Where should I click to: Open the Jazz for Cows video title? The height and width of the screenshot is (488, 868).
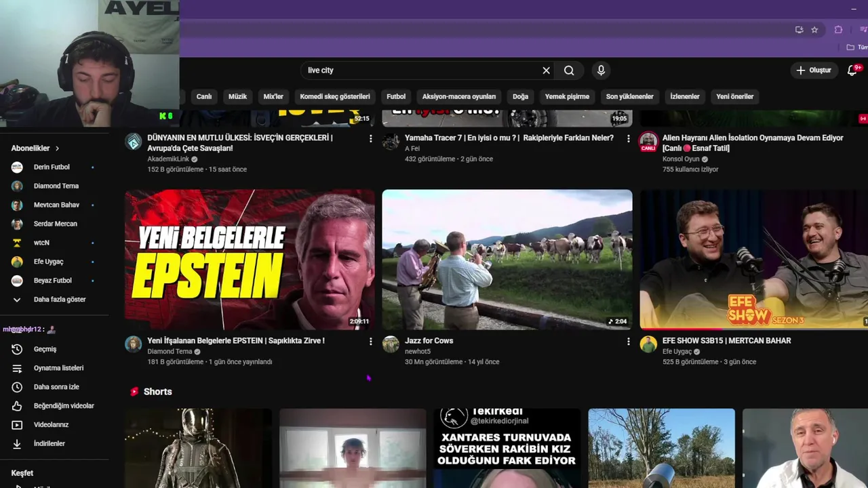tap(429, 341)
